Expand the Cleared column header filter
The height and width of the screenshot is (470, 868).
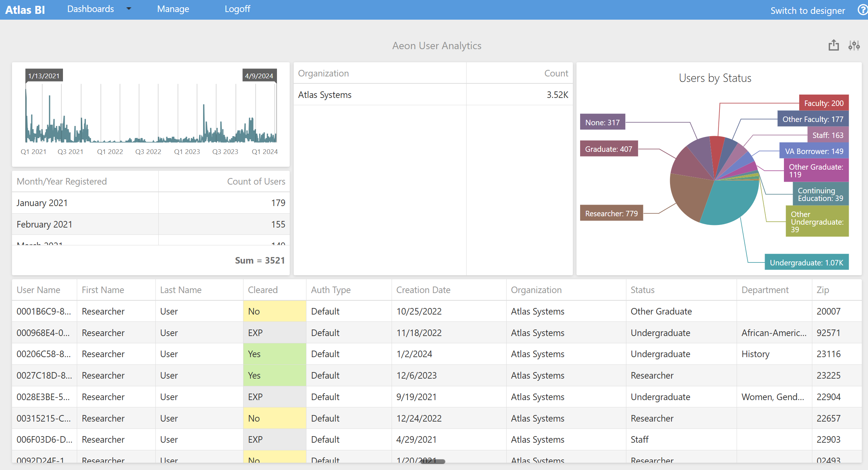tap(263, 290)
